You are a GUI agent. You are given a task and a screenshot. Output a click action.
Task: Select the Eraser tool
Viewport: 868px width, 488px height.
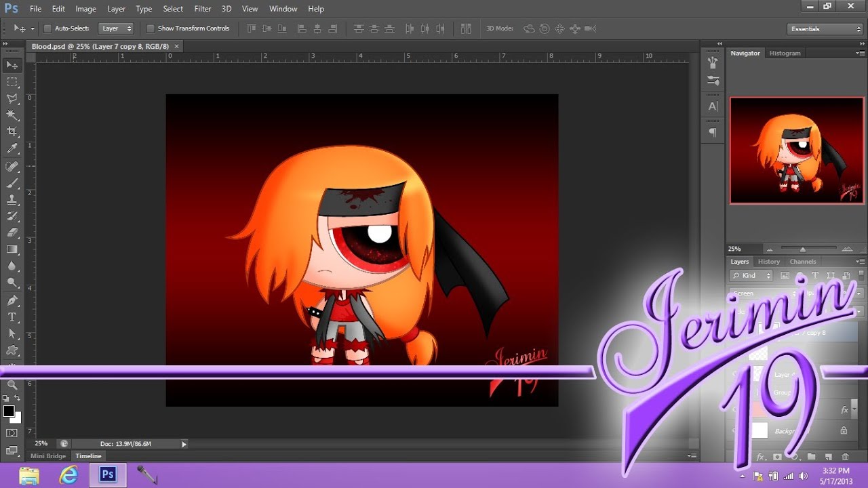click(x=12, y=232)
